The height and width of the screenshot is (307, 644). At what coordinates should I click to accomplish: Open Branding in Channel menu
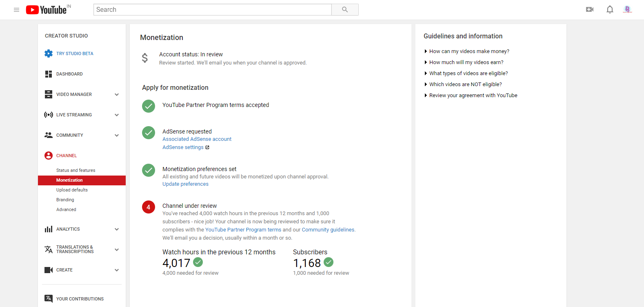65,200
